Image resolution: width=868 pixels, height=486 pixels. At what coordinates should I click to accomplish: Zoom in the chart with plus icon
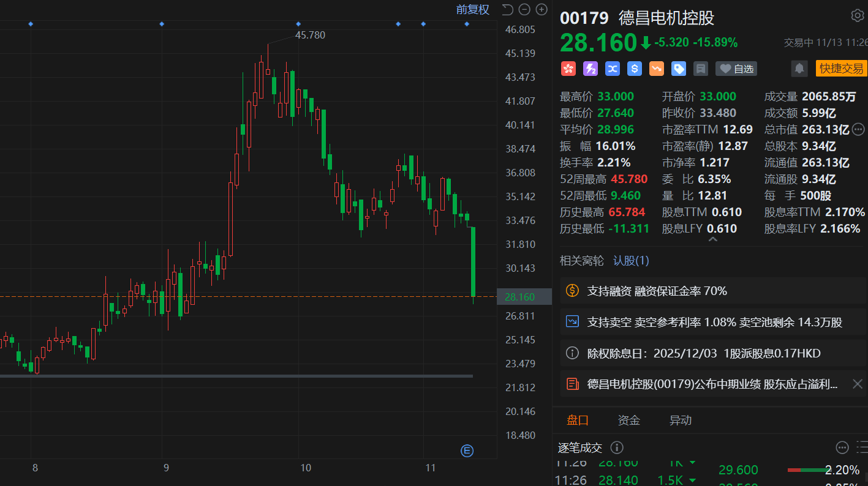click(542, 9)
